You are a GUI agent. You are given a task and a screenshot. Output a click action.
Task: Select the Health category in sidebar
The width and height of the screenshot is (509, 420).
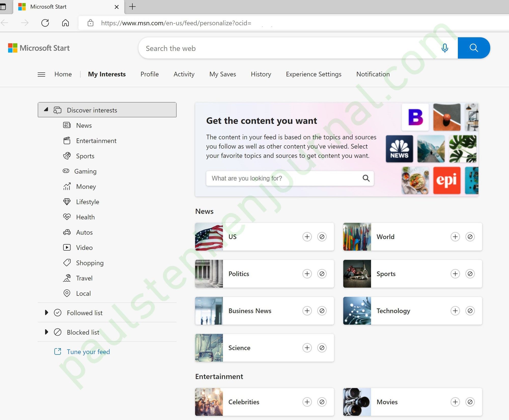(x=85, y=217)
